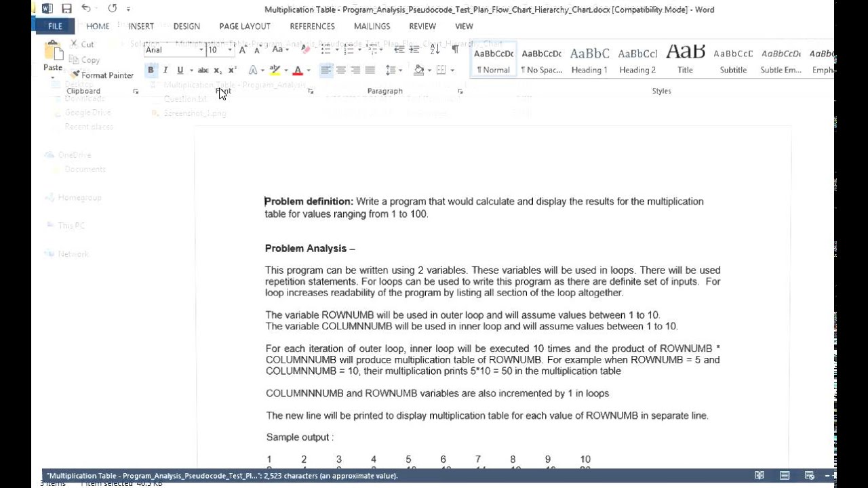This screenshot has height=488, width=868.
Task: Clear all formatting with eraser icon
Action: pos(306,49)
